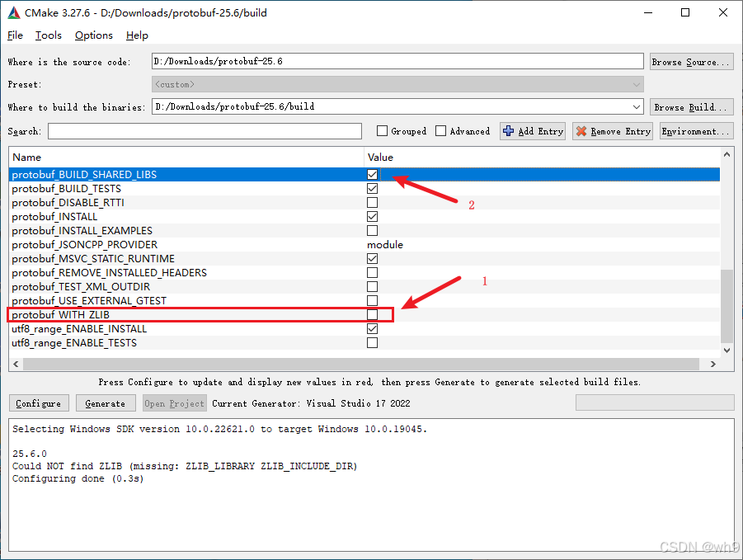Image resolution: width=743 pixels, height=560 pixels.
Task: Open the File menu
Action: point(15,35)
